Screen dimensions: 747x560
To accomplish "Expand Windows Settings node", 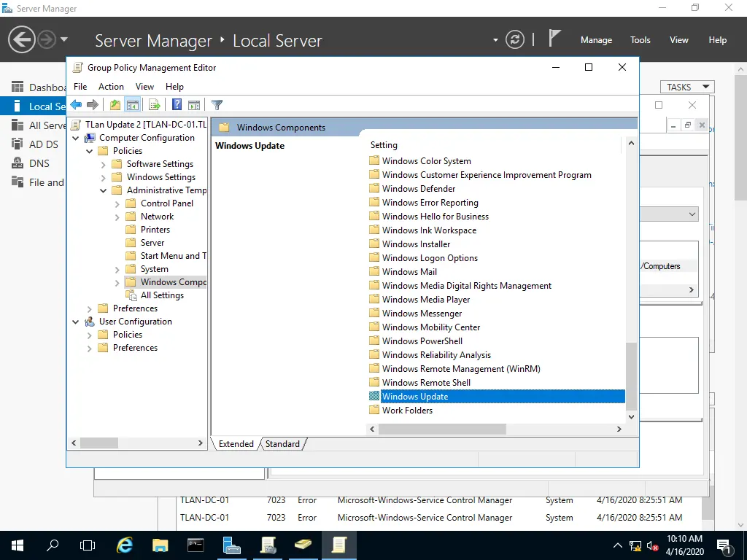I will tap(104, 177).
